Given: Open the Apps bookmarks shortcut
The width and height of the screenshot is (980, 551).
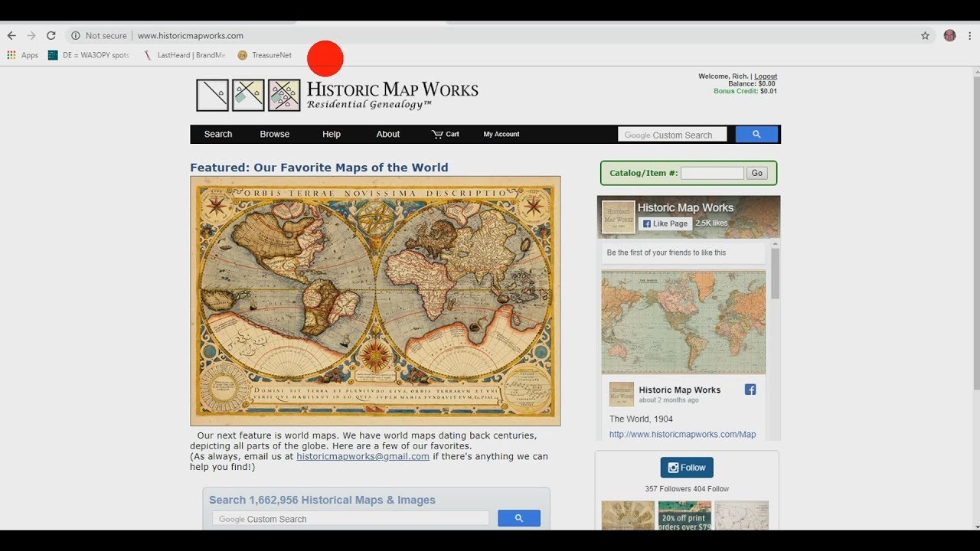Looking at the screenshot, I should 22,55.
